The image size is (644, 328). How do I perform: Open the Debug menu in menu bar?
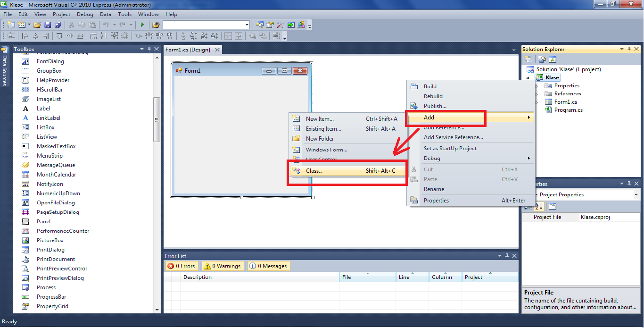point(85,14)
